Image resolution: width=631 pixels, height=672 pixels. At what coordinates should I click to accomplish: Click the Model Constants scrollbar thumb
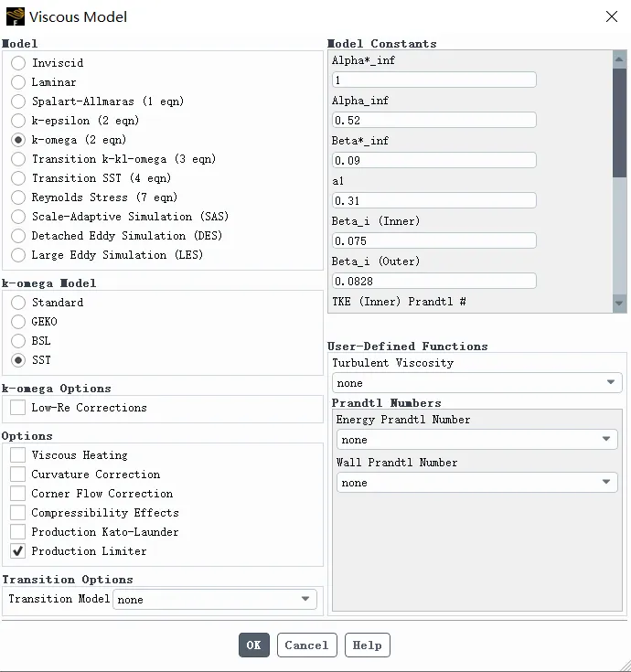(619, 123)
